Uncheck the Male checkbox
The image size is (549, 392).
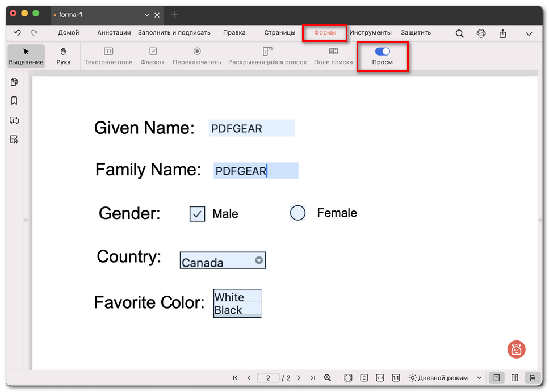197,214
